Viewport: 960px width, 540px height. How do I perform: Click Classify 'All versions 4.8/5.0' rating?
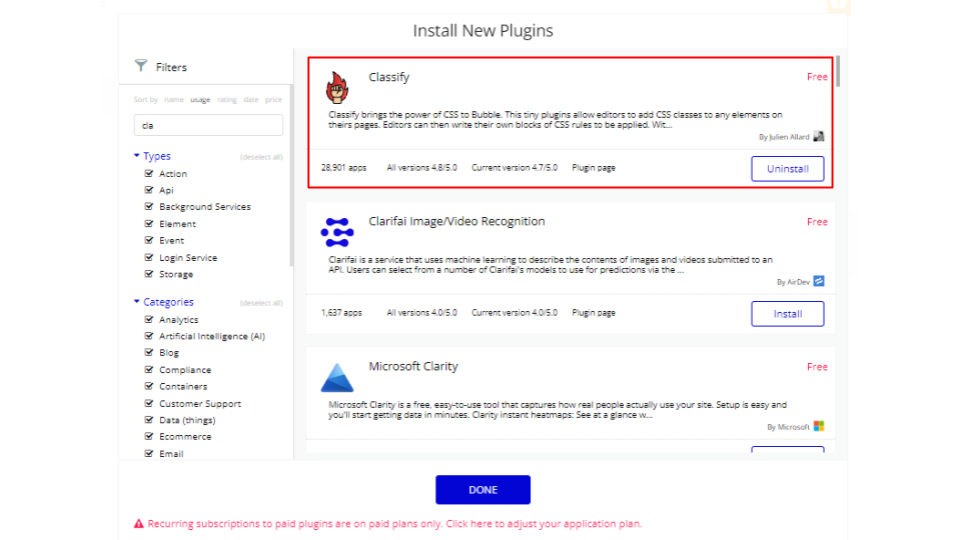point(422,167)
